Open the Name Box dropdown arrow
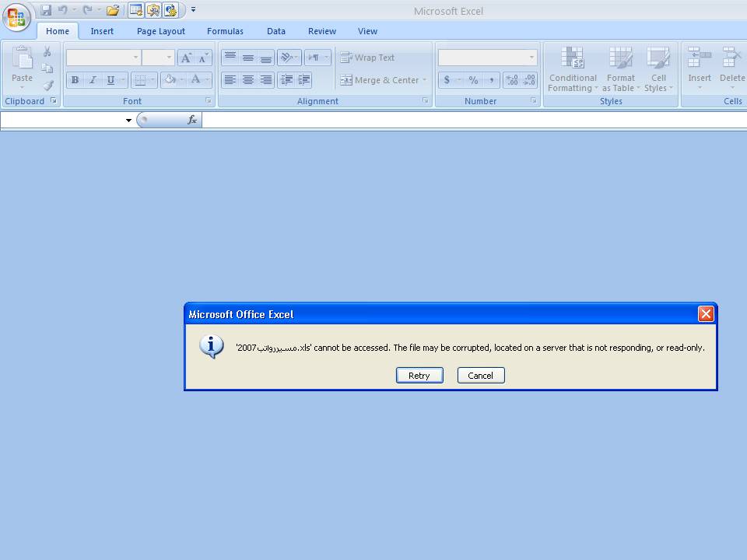This screenshot has width=747, height=560. click(x=128, y=121)
